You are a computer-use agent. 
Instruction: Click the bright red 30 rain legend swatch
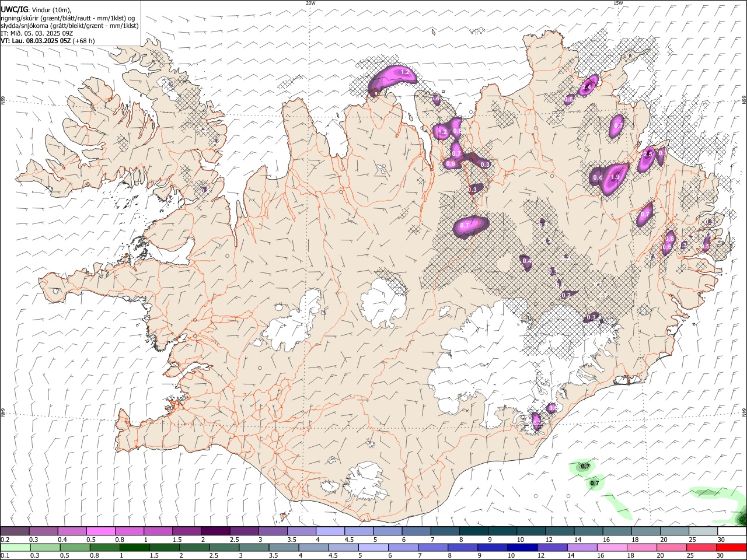pyautogui.click(x=731, y=547)
